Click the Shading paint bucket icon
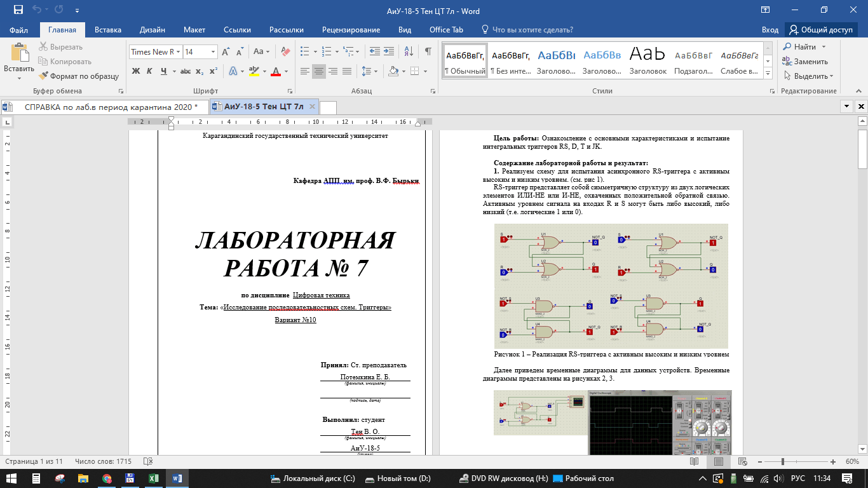This screenshot has height=488, width=868. 393,71
